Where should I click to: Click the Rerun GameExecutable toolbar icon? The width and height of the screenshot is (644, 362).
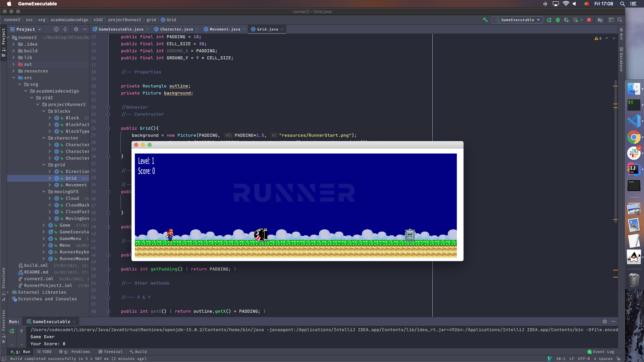pyautogui.click(x=549, y=20)
